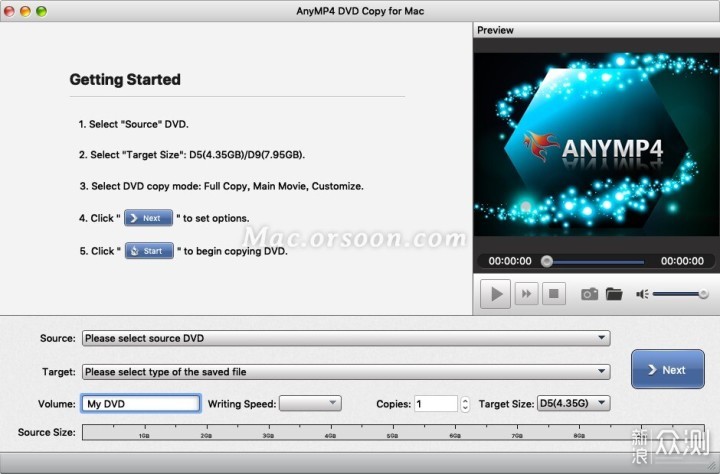Click the ANYMP4 preview video area
Viewport: 720px width, 474px height.
pyautogui.click(x=596, y=144)
